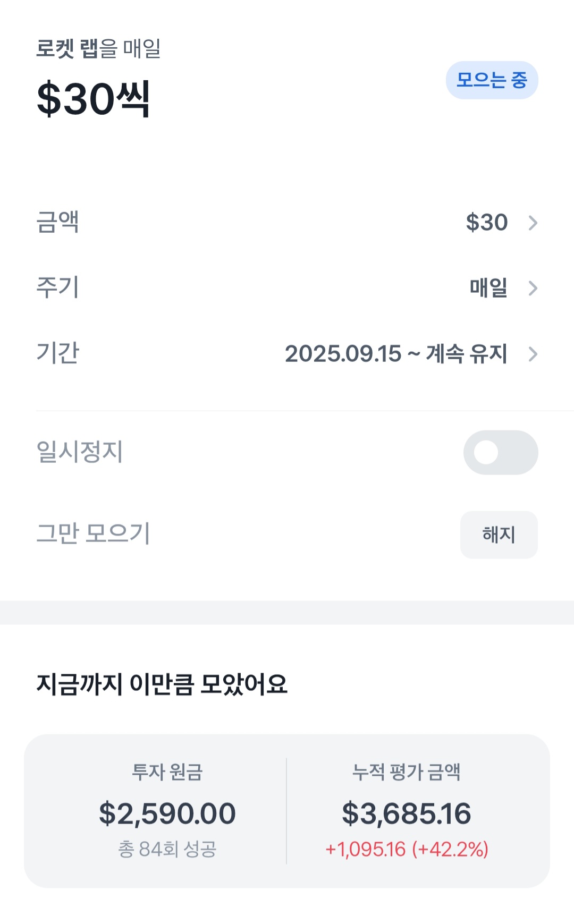Tap the 모으는 중 status badge
Screen dimensions: 574x924
point(492,80)
